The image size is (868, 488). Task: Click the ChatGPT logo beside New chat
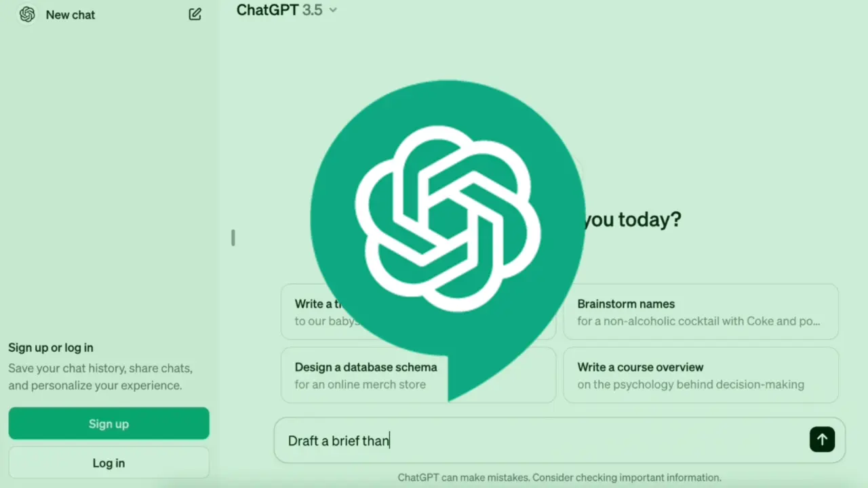(27, 14)
